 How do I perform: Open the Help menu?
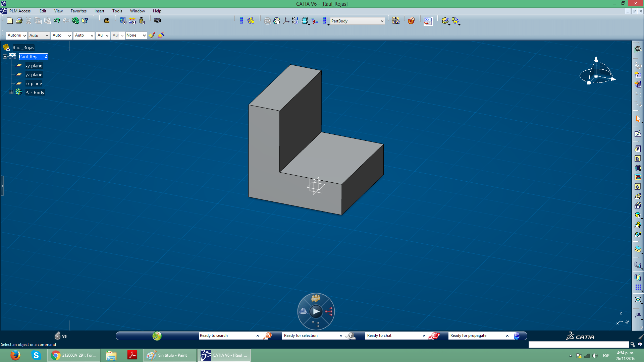click(x=157, y=11)
